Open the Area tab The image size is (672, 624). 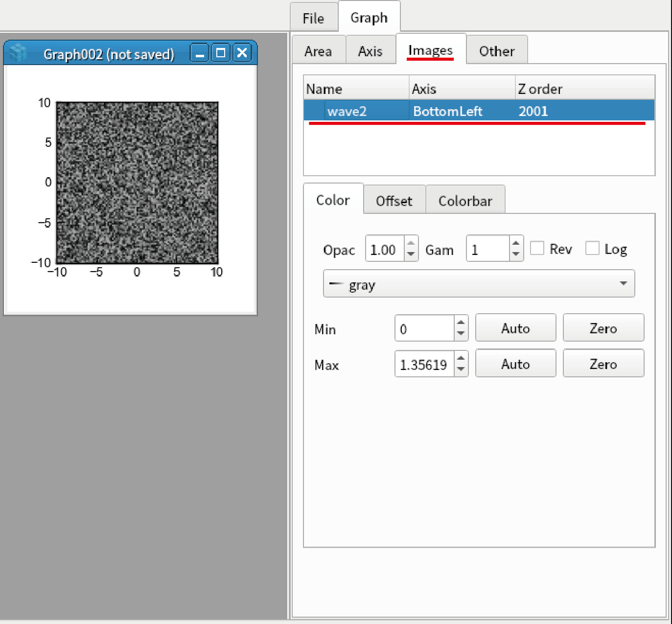coord(318,51)
